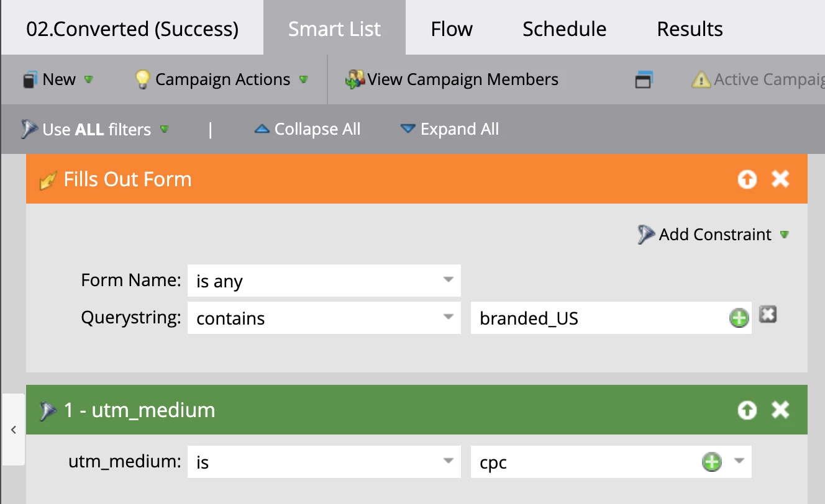The image size is (825, 504).
Task: Click green plus icon beside branded_US value
Action: (x=739, y=319)
